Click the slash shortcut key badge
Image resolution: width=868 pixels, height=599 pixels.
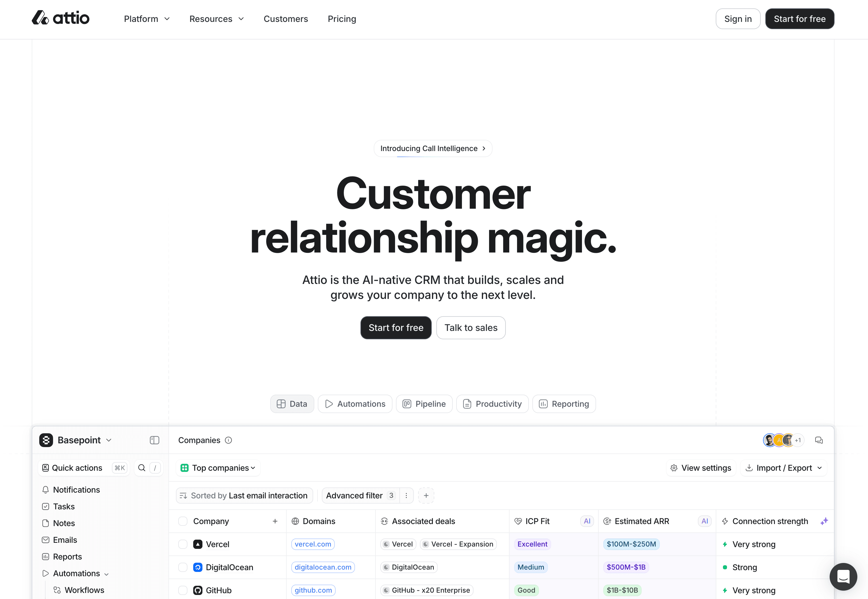155,468
